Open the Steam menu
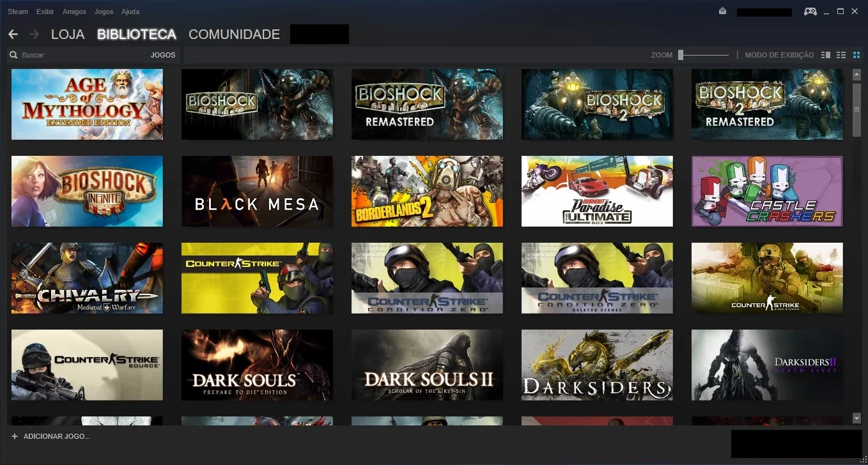868x465 pixels. tap(18, 11)
